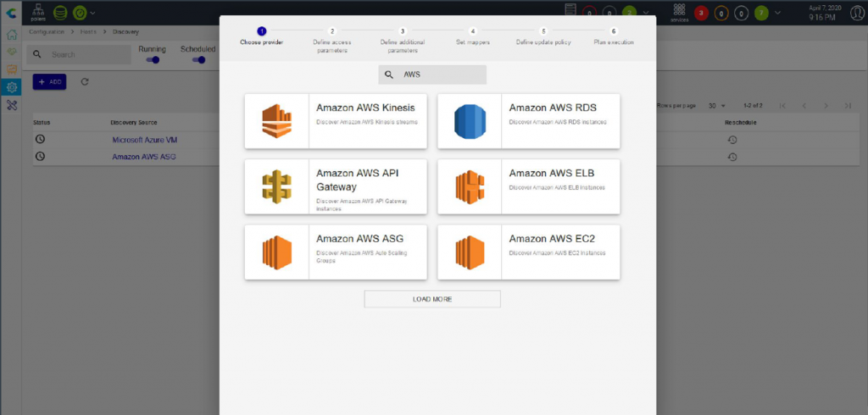Open the Home sidebar icon
Screen dimensions: 868x415
[11, 35]
